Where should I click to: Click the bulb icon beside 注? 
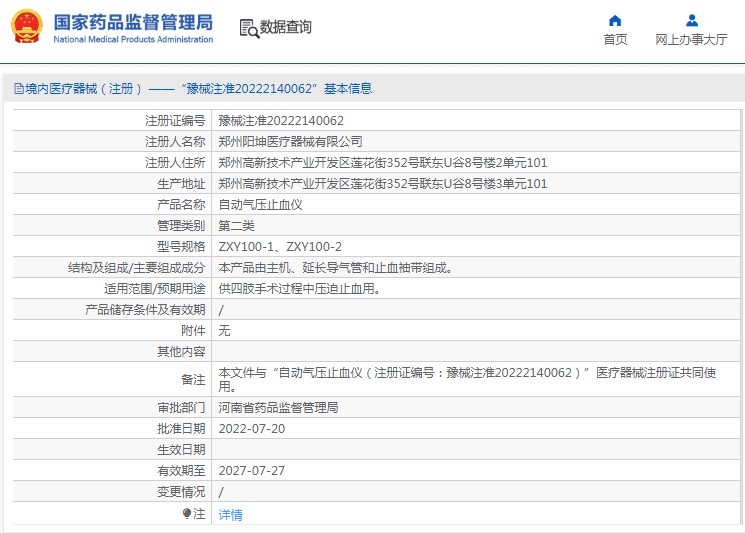coord(186,513)
